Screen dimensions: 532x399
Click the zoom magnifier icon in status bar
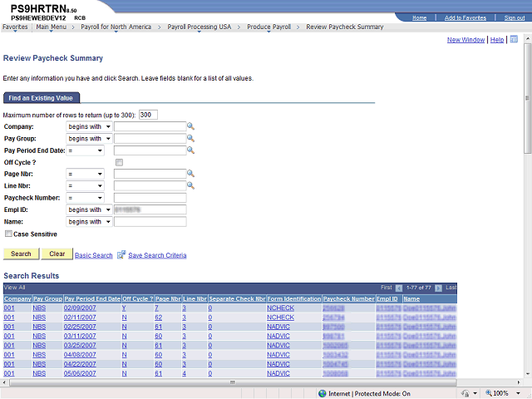[489, 393]
